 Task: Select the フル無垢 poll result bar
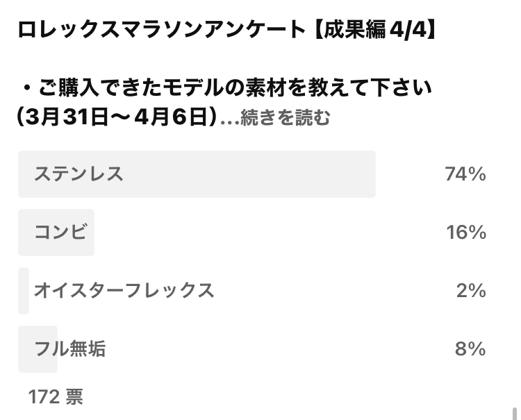coord(38,349)
